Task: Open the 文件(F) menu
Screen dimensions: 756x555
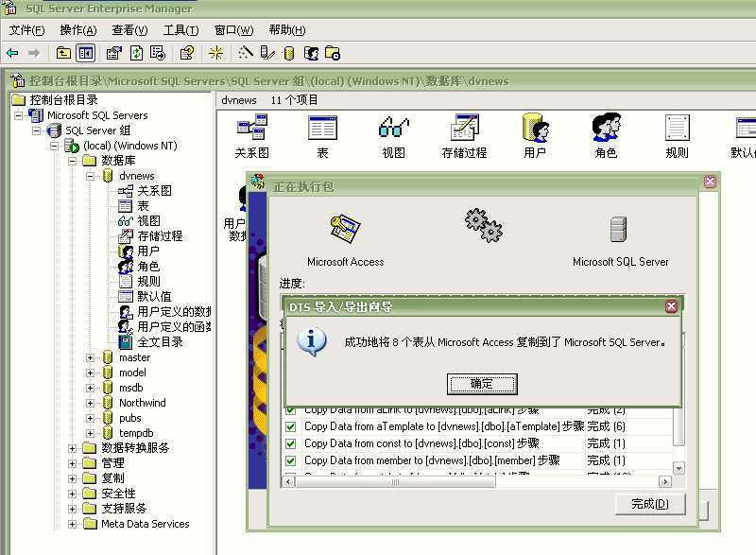Action: [27, 30]
